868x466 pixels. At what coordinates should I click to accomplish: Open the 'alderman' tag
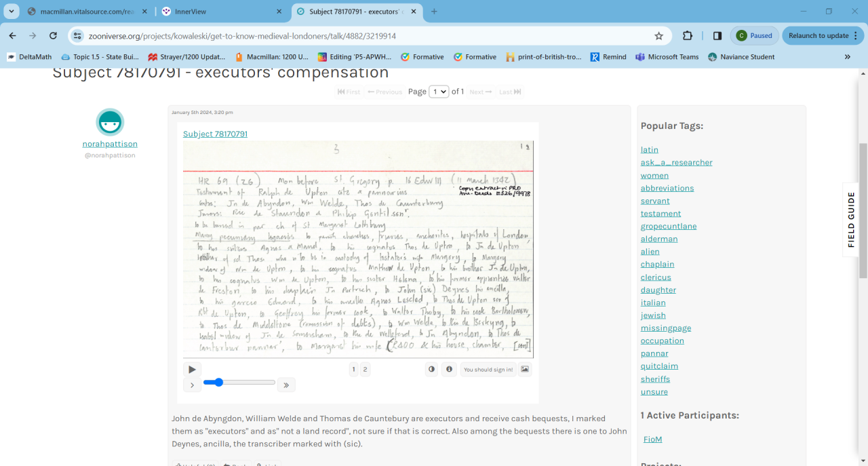pos(659,239)
